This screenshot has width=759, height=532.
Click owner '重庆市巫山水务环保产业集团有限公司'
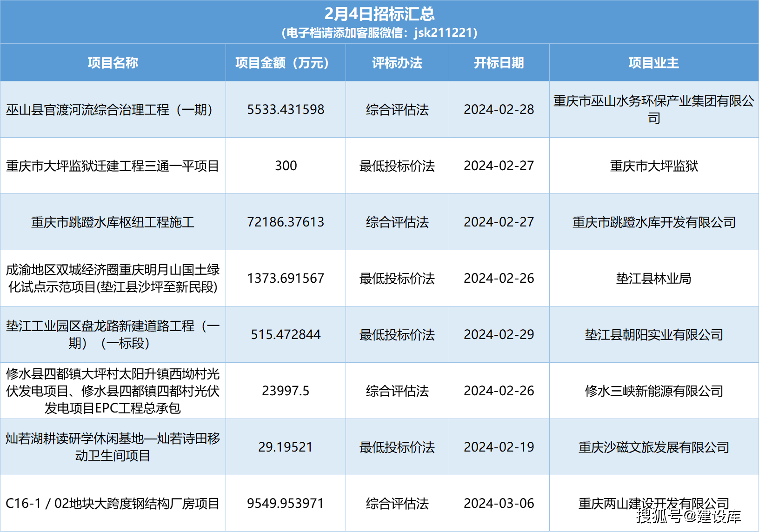tap(654, 110)
